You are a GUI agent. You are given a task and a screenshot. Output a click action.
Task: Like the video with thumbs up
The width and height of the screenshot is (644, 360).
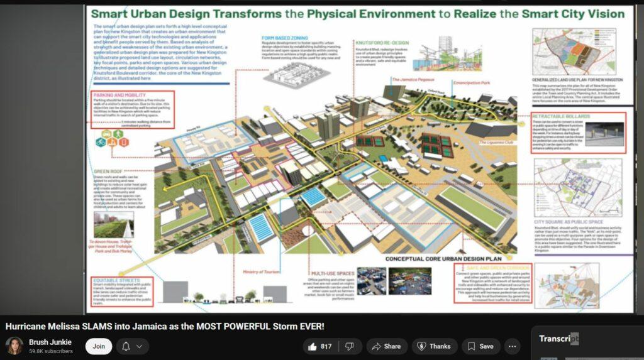(319, 346)
